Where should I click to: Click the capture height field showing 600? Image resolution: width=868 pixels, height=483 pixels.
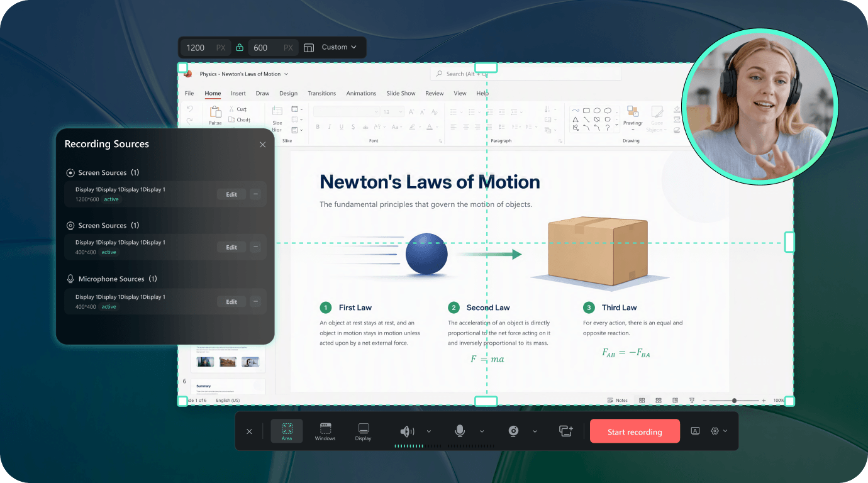point(272,48)
